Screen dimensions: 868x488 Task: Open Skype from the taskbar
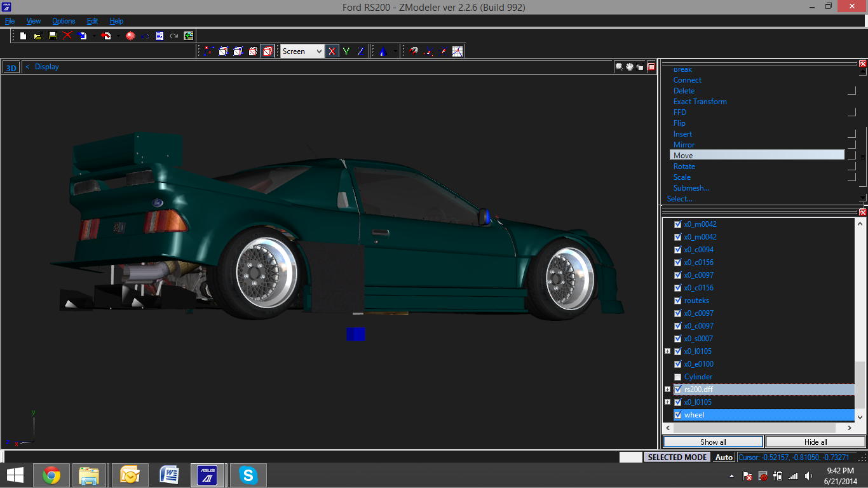(x=248, y=475)
